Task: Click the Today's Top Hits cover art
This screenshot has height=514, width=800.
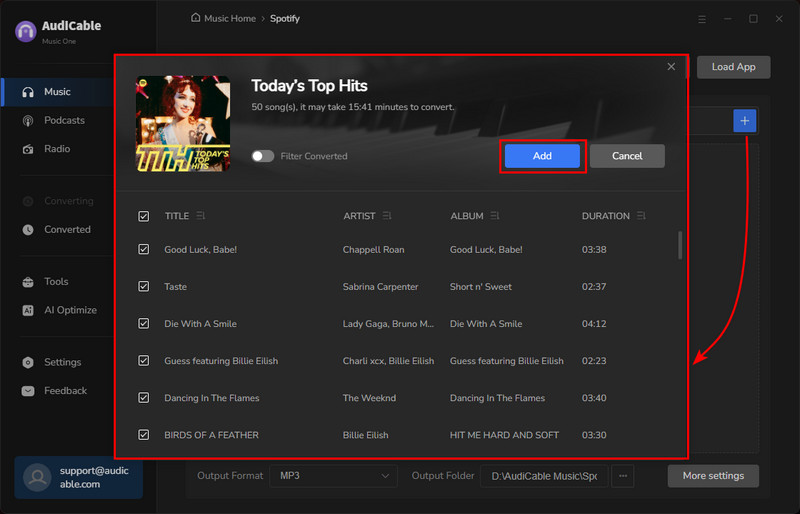Action: [x=183, y=124]
